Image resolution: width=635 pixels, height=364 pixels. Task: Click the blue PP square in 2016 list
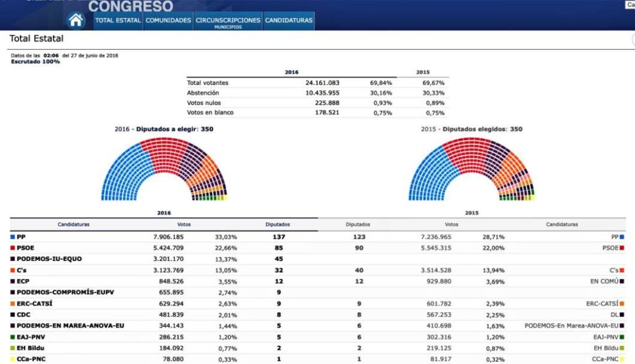pos(12,237)
